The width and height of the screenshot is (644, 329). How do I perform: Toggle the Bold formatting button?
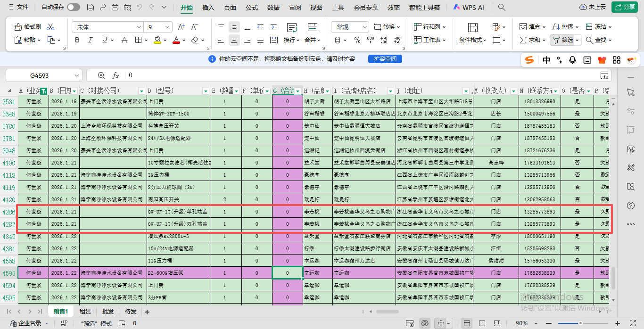[77, 40]
